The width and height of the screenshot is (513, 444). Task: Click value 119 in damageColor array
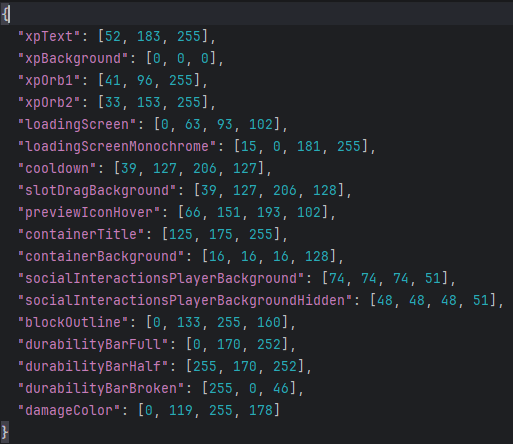[181, 410]
